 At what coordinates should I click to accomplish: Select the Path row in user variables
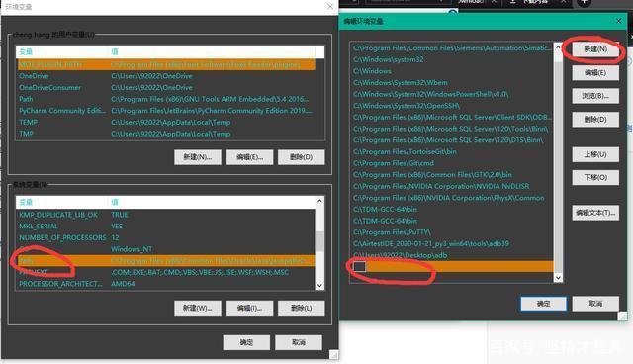click(166, 99)
